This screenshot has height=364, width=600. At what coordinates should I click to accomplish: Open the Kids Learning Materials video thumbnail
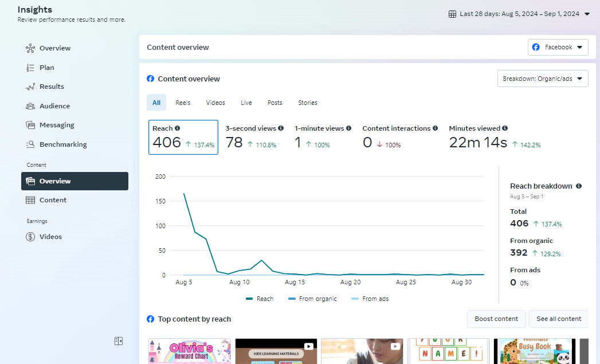(276, 351)
